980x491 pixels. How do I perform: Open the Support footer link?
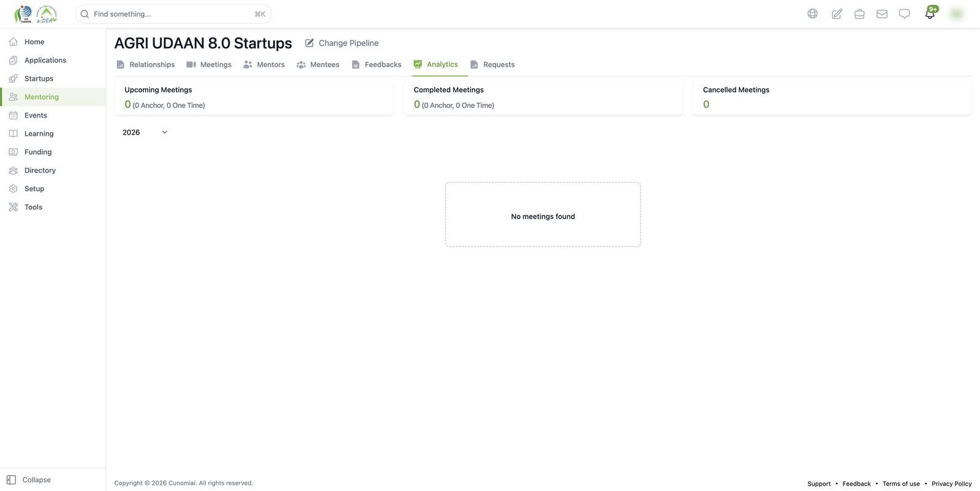coord(819,484)
